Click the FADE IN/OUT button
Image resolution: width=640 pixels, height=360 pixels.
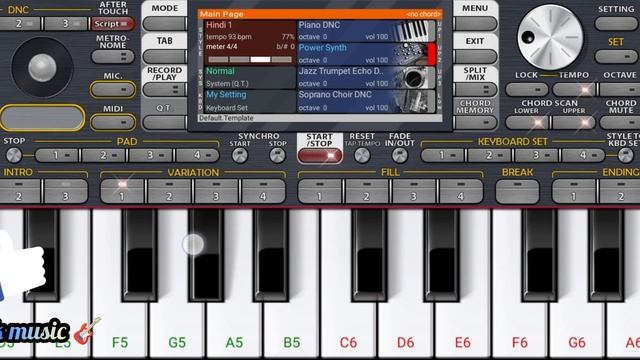click(400, 155)
